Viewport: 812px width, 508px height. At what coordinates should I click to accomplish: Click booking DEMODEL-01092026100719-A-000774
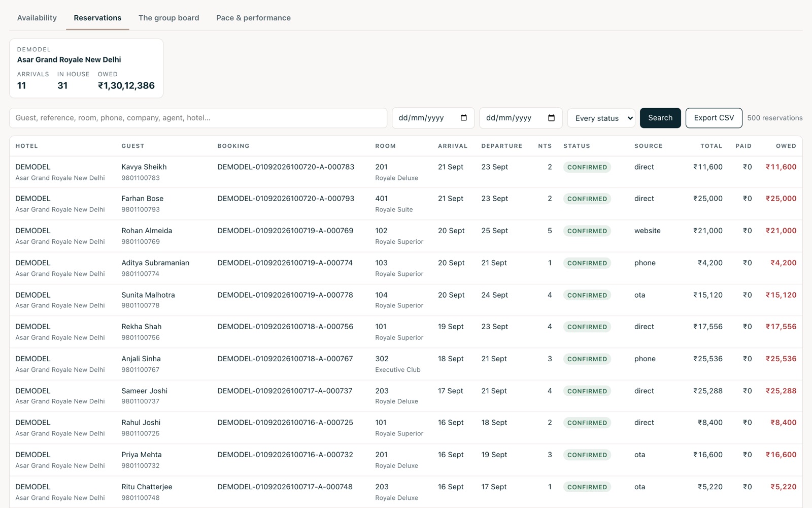pos(285,263)
